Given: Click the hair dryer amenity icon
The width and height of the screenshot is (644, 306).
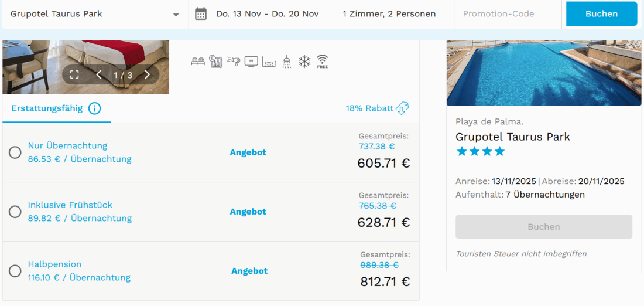Looking at the screenshot, I should tap(234, 61).
